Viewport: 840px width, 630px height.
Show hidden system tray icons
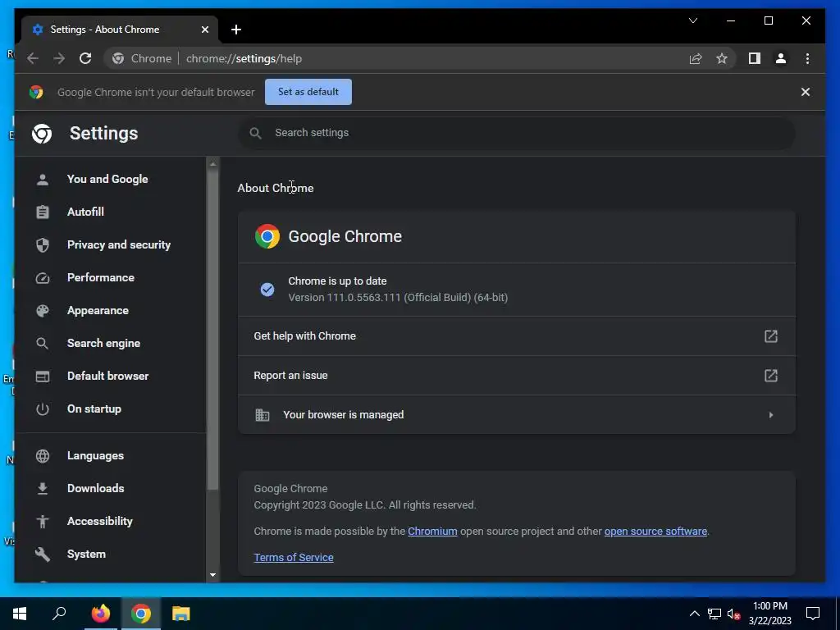point(694,614)
